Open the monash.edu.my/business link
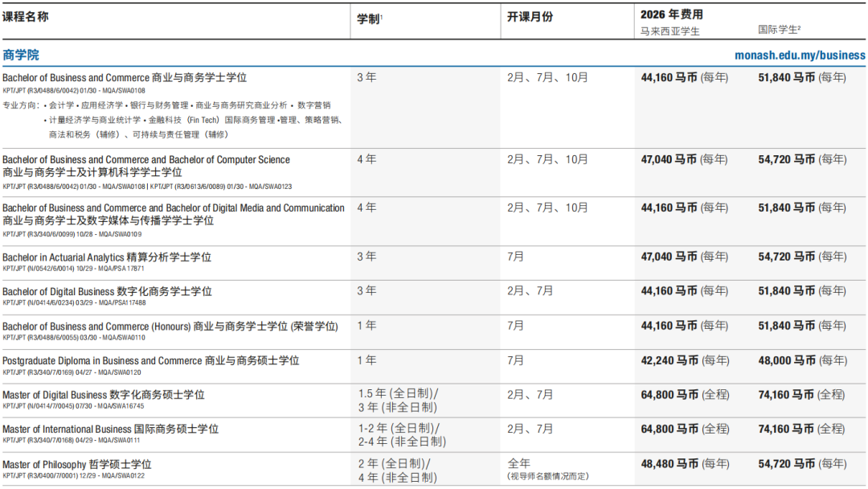Screen dimensions: 868x489 tap(800, 55)
